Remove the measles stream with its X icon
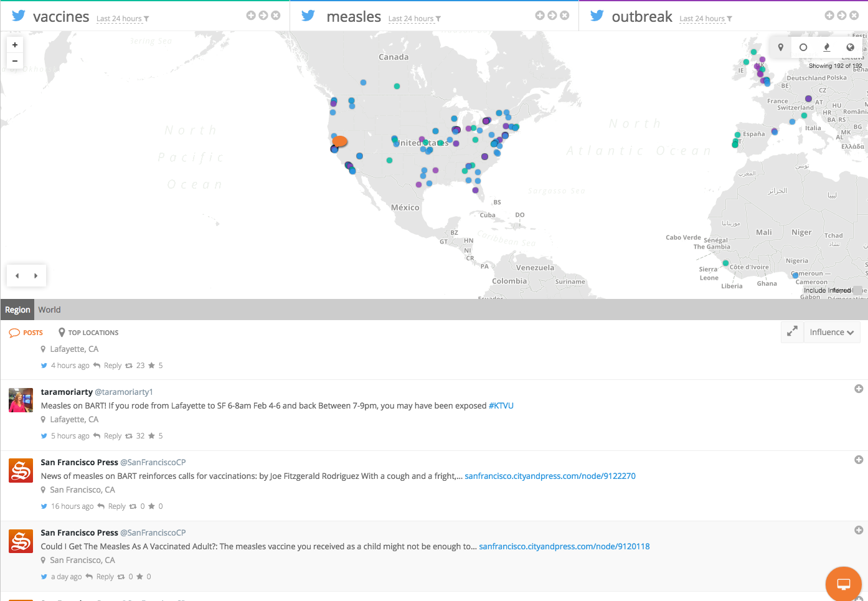 coord(565,16)
